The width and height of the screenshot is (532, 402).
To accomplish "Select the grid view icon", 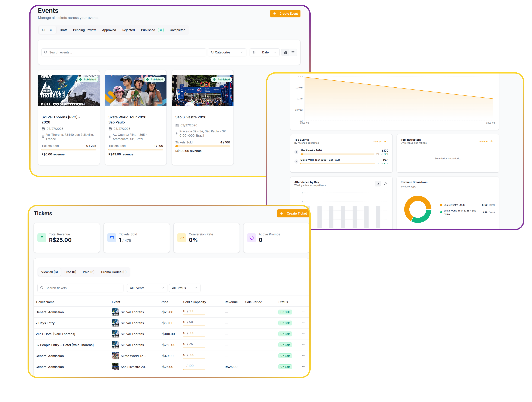I will pyautogui.click(x=285, y=52).
